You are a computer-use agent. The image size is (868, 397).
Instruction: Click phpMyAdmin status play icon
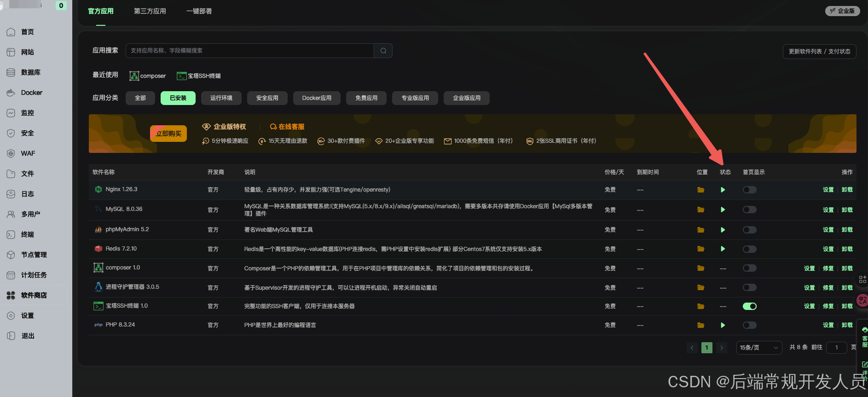click(x=723, y=230)
